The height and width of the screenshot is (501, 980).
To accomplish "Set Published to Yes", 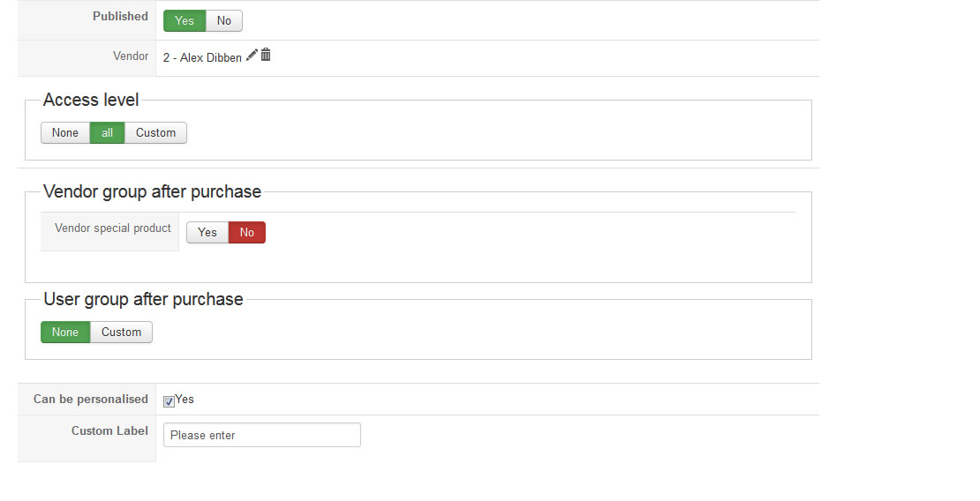I will (x=185, y=20).
